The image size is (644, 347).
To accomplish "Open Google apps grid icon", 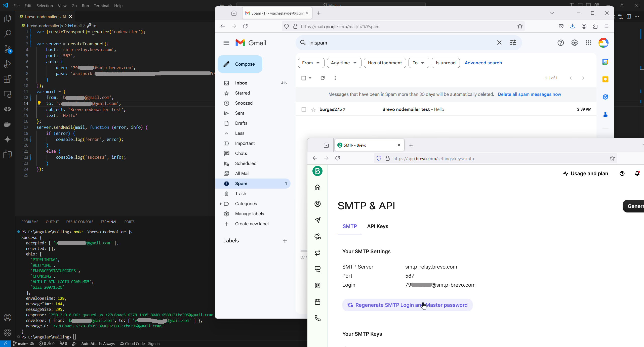I will (588, 43).
